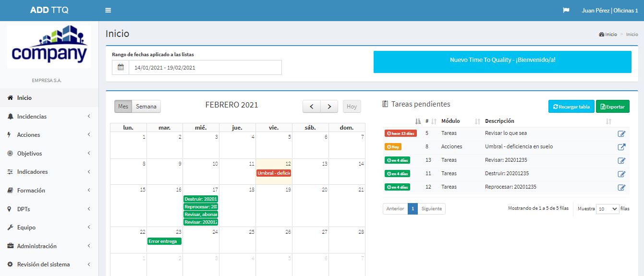Click edit icon for Reprocesar: 20201235 row
Viewport: 644px width, 276px height.
pos(621,187)
